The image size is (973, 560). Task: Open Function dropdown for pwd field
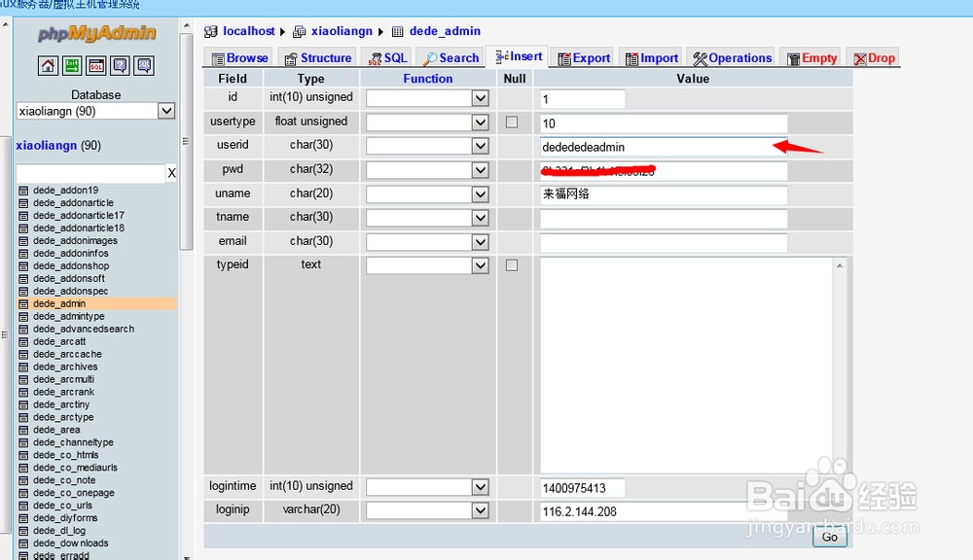pyautogui.click(x=427, y=170)
